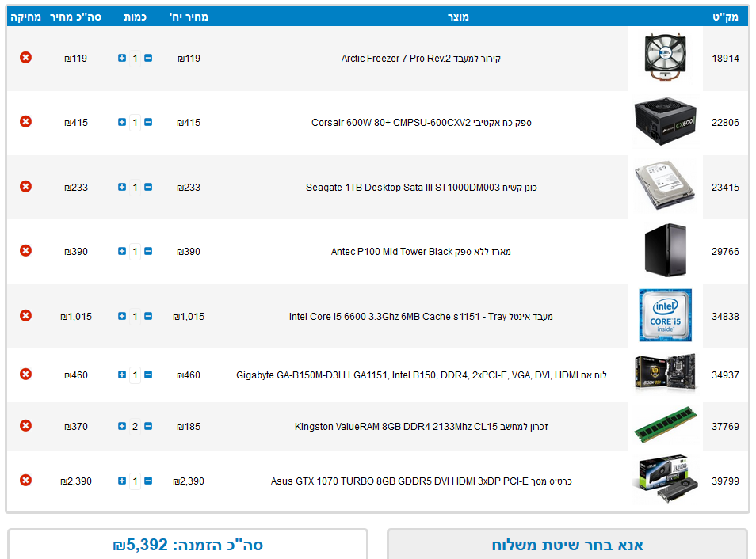This screenshot has width=756, height=559.
Task: Open the Antec P100 Mid Tower Black link
Action: [x=421, y=252]
